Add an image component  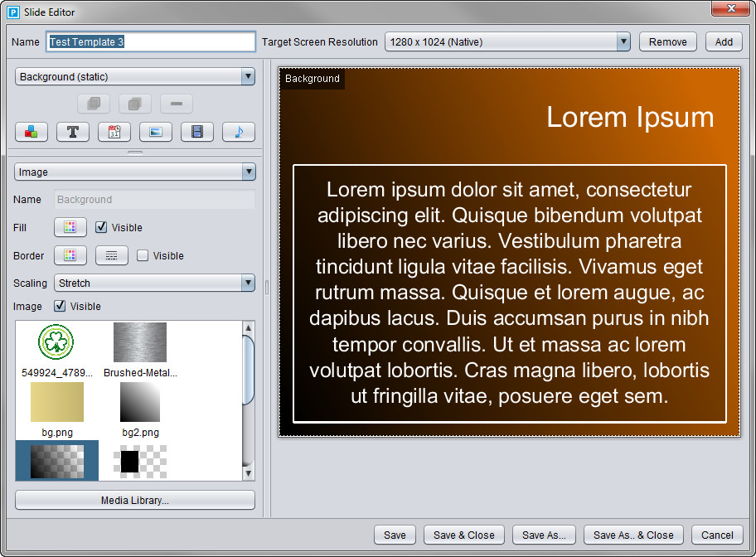156,132
